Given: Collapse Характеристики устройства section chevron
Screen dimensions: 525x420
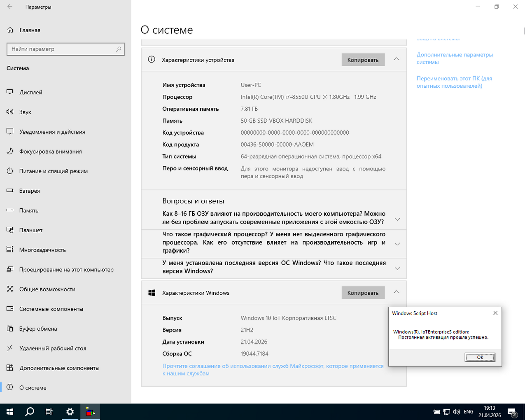Looking at the screenshot, I should tap(397, 59).
